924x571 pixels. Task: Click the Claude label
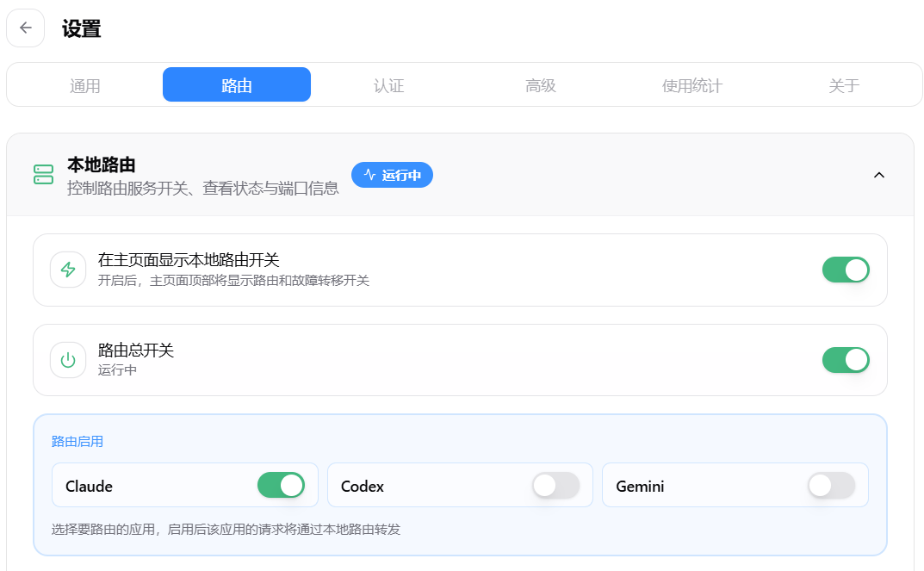pos(89,486)
